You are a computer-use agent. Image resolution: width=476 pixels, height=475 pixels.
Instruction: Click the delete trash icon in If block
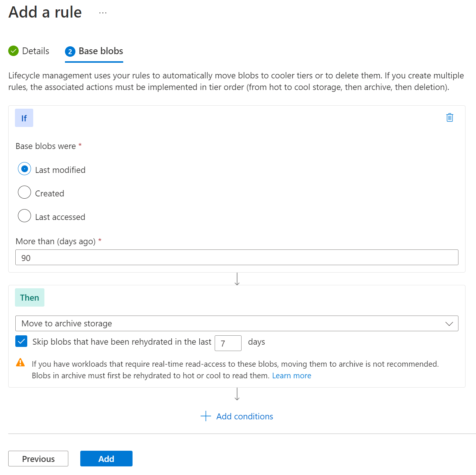[x=449, y=118]
